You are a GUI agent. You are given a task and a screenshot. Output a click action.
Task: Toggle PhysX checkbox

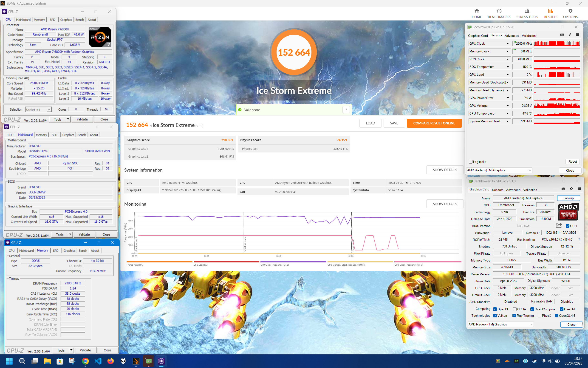(x=539, y=316)
